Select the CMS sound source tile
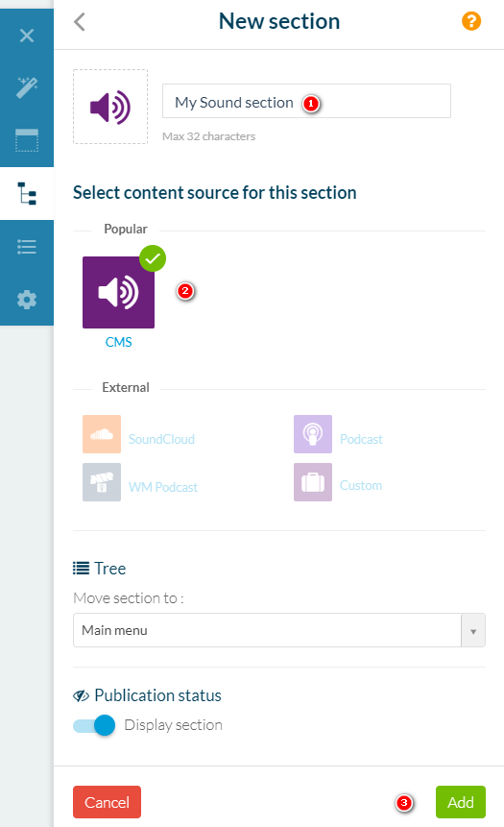The width and height of the screenshot is (504, 827). coord(119,292)
